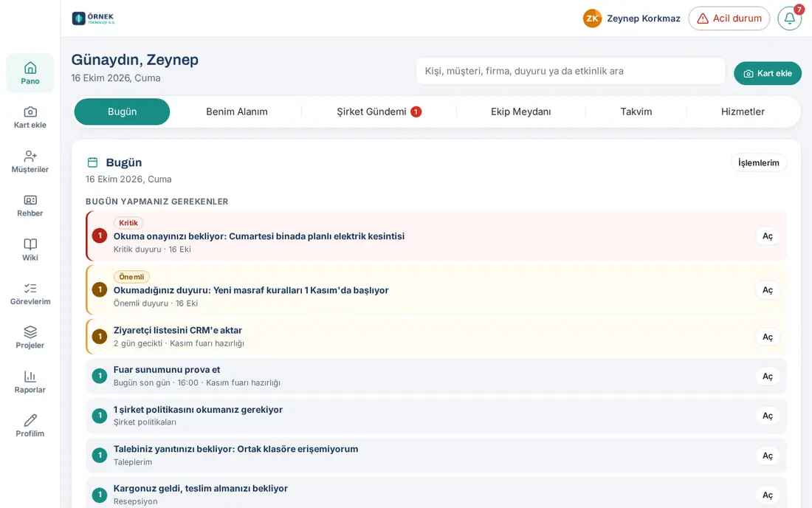Click the Acil durum button
812x508 pixels.
pyautogui.click(x=729, y=18)
